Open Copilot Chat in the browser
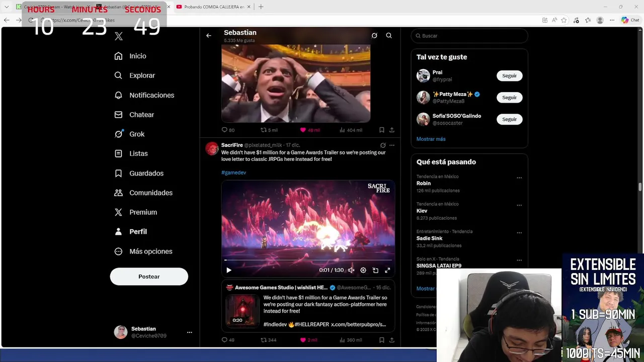 pyautogui.click(x=630, y=20)
